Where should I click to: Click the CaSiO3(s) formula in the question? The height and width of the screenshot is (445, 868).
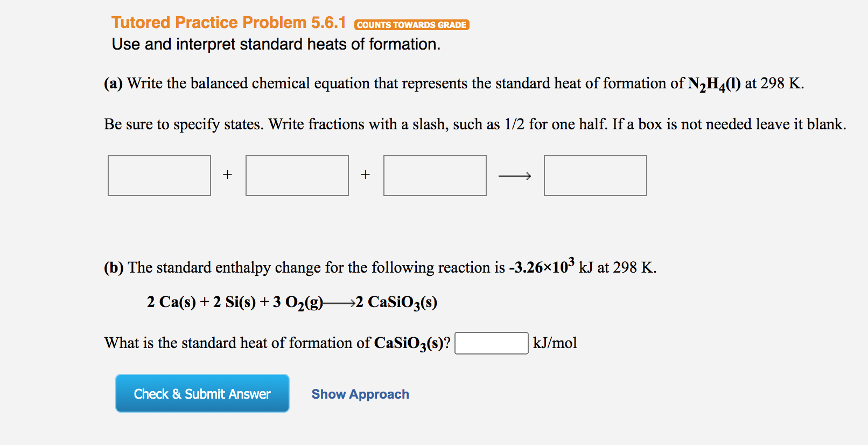(412, 343)
